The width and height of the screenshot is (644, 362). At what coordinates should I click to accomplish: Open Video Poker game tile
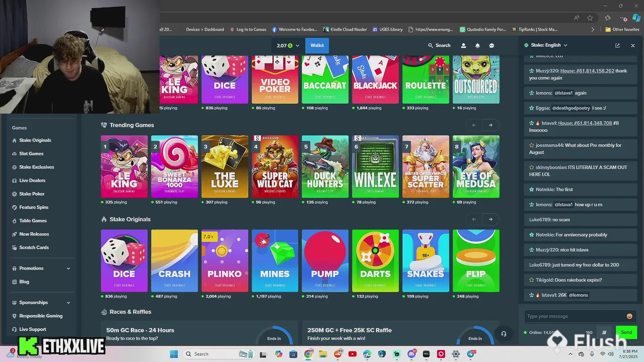275,79
